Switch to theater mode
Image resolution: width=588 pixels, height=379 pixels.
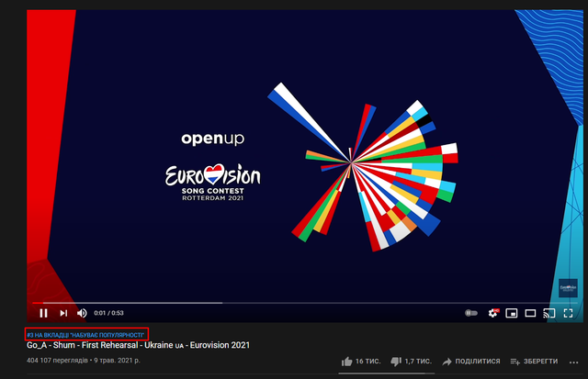point(530,313)
